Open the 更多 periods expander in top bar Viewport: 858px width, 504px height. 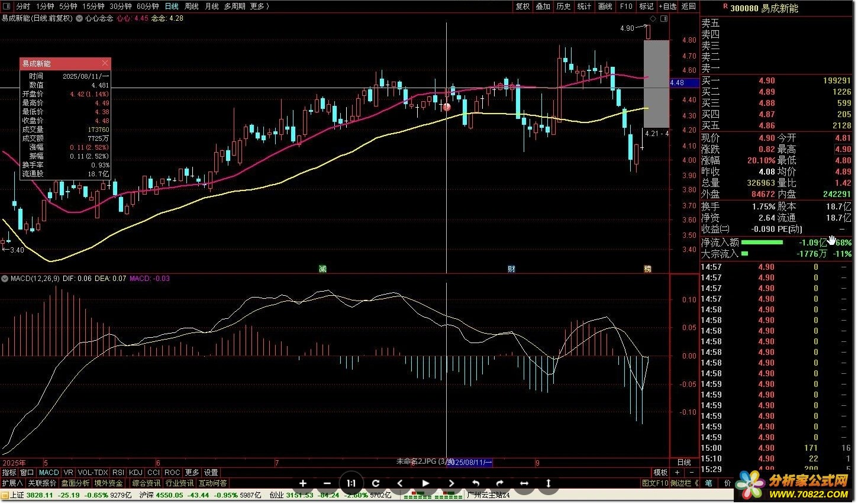point(259,7)
